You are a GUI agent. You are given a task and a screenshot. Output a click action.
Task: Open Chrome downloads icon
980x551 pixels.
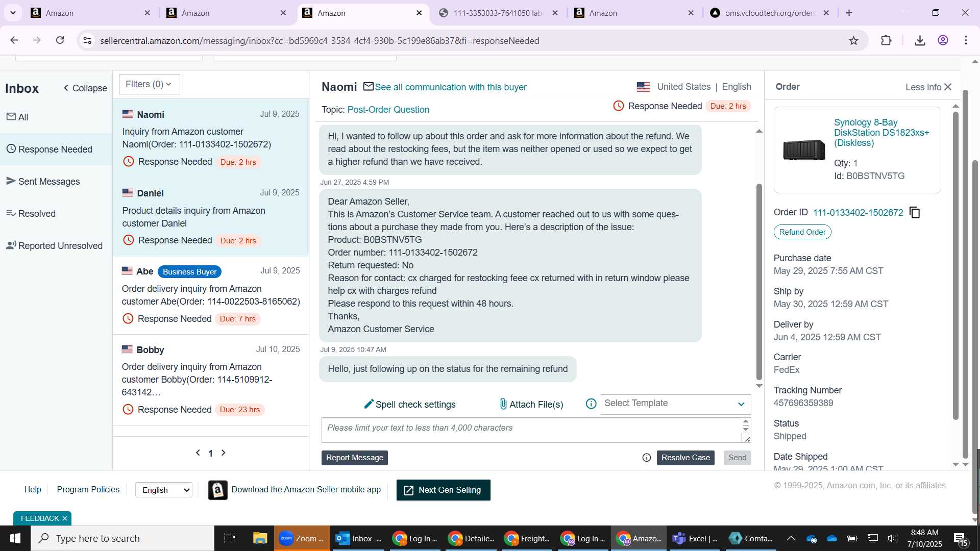920,40
